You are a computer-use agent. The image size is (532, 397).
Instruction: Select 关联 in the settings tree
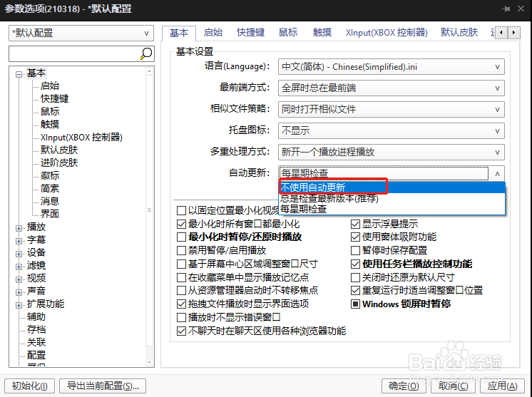[x=36, y=342]
